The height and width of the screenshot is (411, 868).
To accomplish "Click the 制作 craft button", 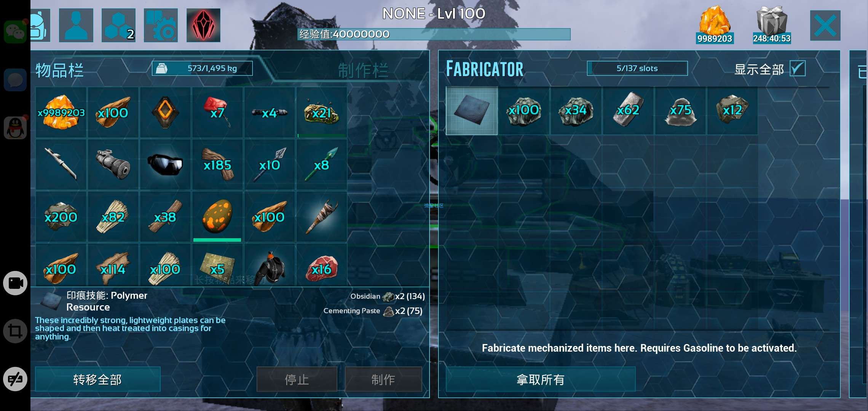I will click(x=383, y=379).
